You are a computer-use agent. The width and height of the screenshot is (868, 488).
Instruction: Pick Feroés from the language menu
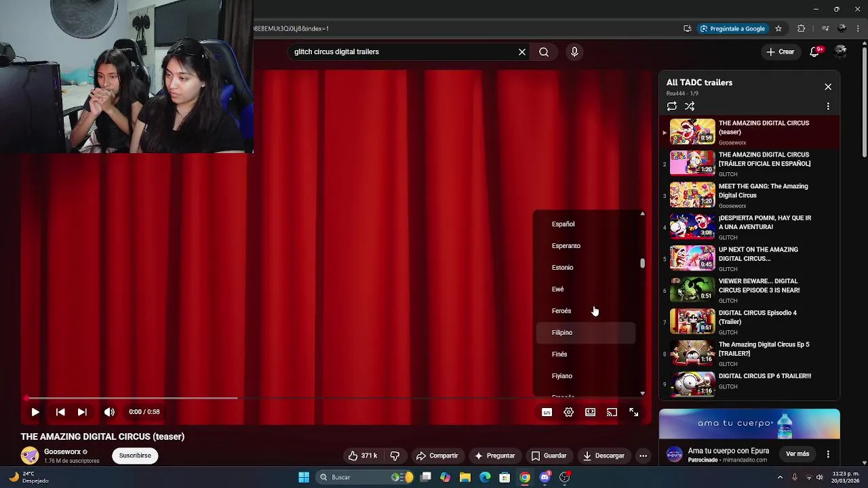(x=586, y=311)
